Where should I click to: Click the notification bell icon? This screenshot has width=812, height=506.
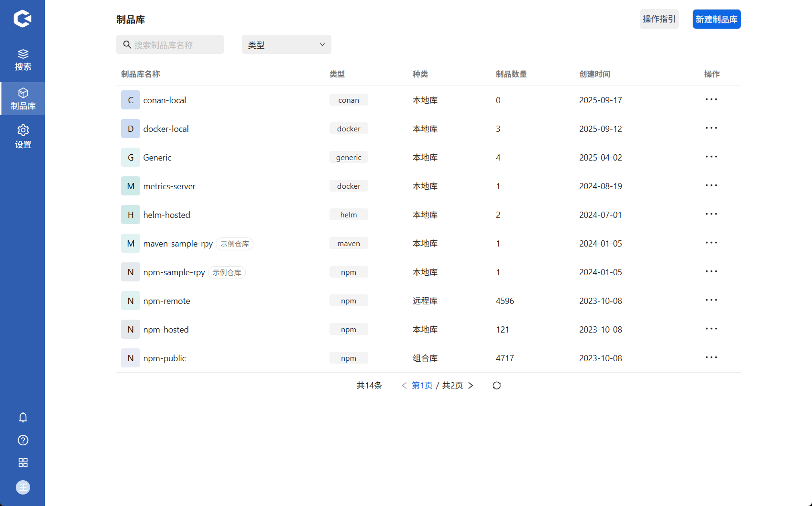click(22, 417)
